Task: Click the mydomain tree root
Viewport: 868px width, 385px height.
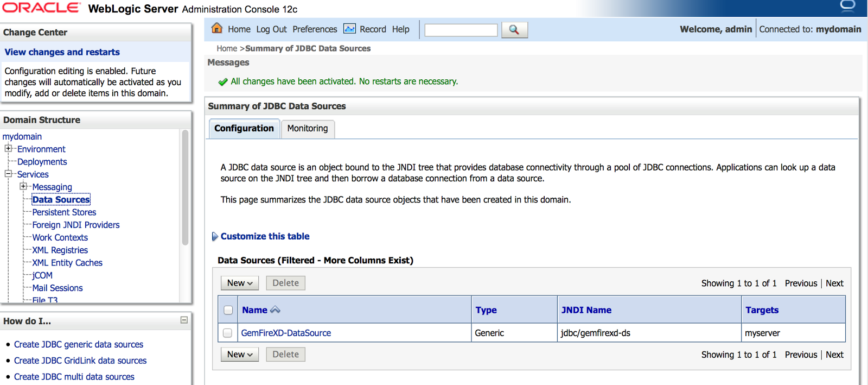Action: coord(22,136)
